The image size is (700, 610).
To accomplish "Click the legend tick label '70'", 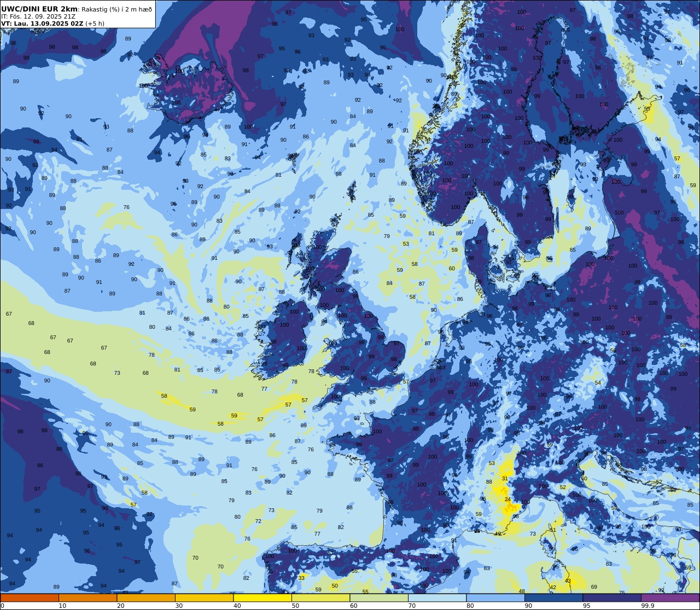I will pos(412,606).
